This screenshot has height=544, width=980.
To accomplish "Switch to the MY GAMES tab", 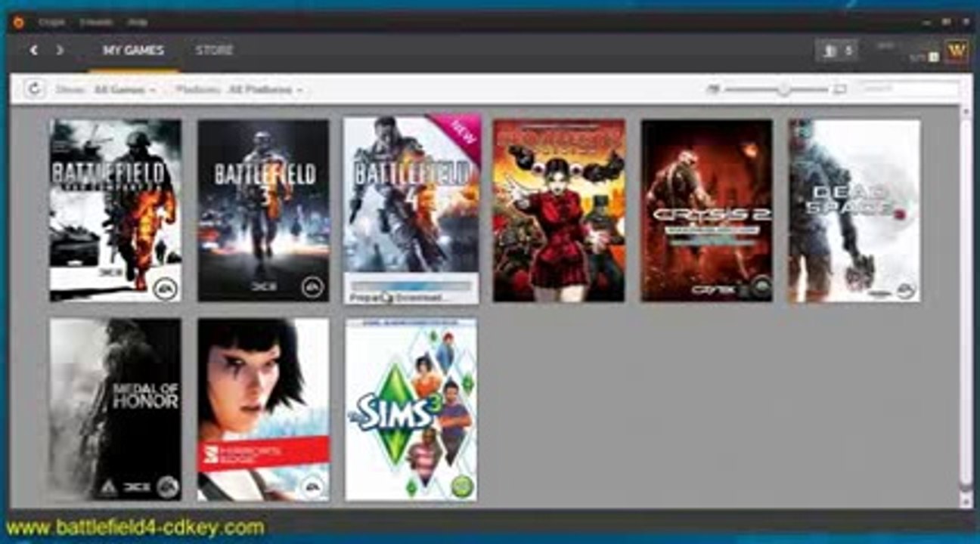I will (133, 51).
